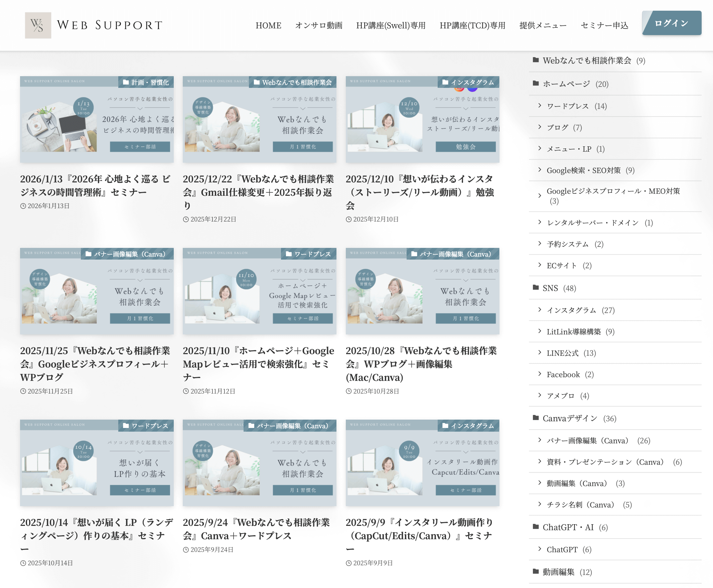Viewport: 713px width, 588px height.
Task: Click the folder icon beside Canvaデザイン category
Action: 536,418
